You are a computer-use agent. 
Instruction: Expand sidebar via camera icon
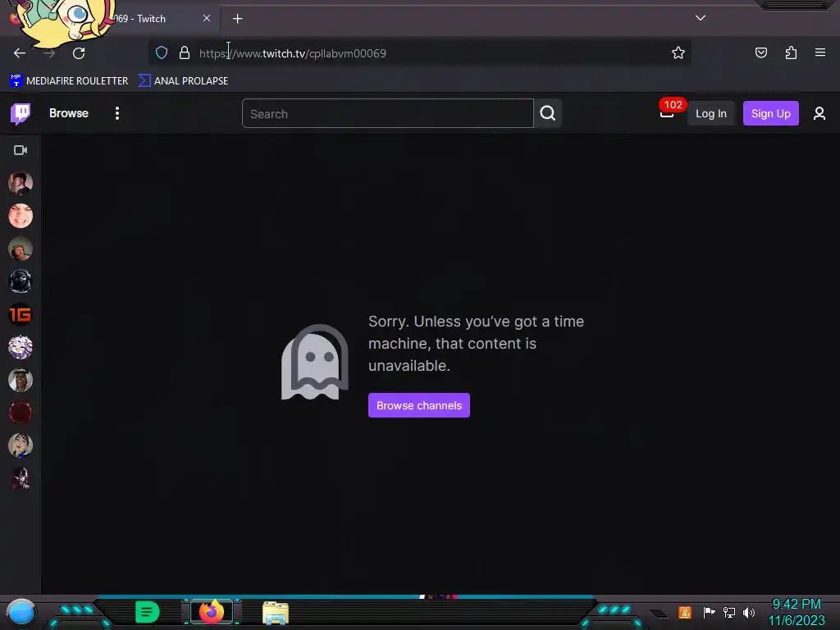pos(21,150)
